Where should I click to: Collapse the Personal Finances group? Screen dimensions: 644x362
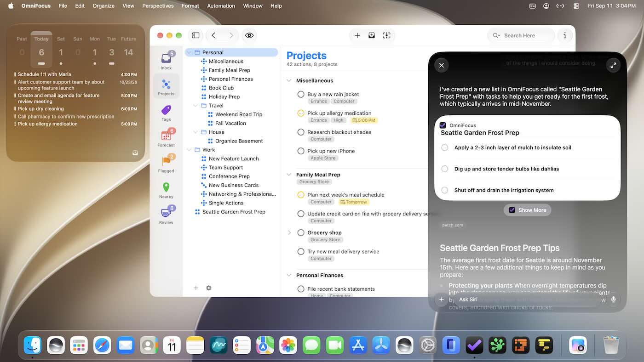pyautogui.click(x=289, y=275)
